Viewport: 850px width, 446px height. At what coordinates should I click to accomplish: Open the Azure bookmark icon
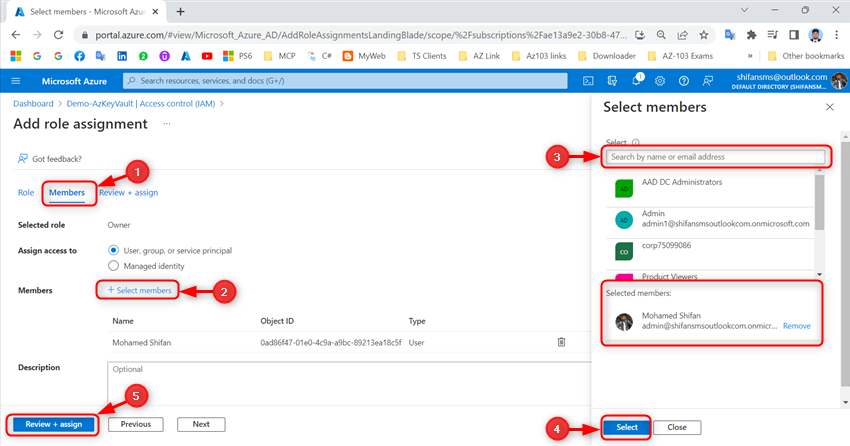click(186, 56)
